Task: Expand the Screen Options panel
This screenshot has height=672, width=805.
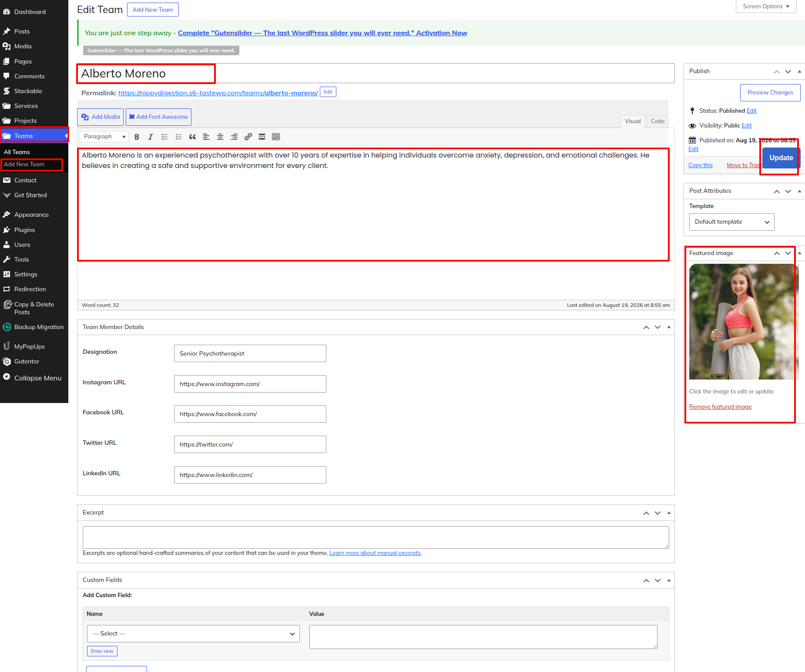Action: pos(766,7)
